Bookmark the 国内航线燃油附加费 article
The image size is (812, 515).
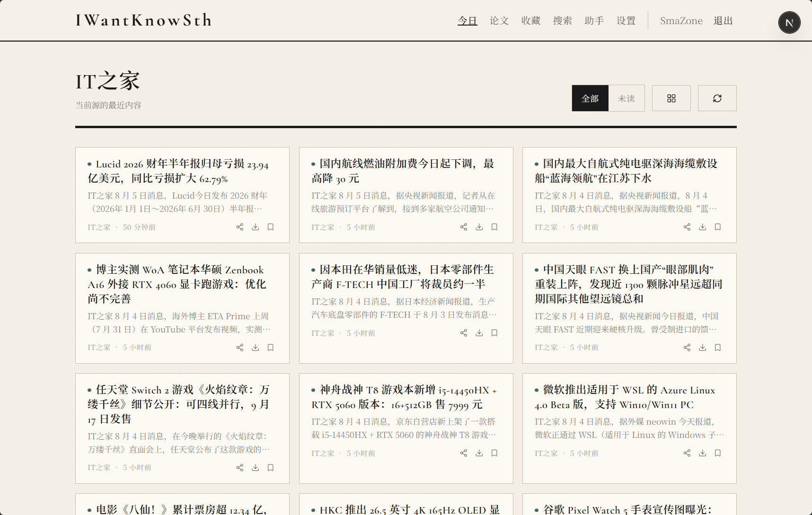pyautogui.click(x=494, y=227)
